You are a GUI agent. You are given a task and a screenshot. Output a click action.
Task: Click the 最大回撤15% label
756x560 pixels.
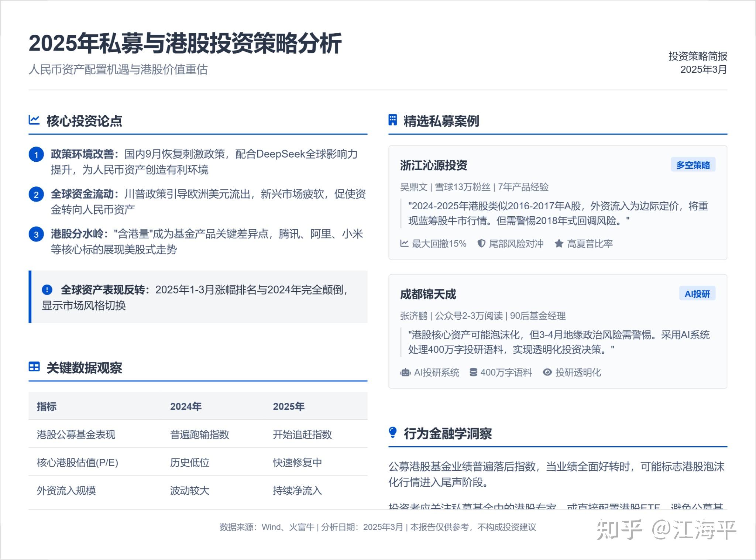[439, 244]
